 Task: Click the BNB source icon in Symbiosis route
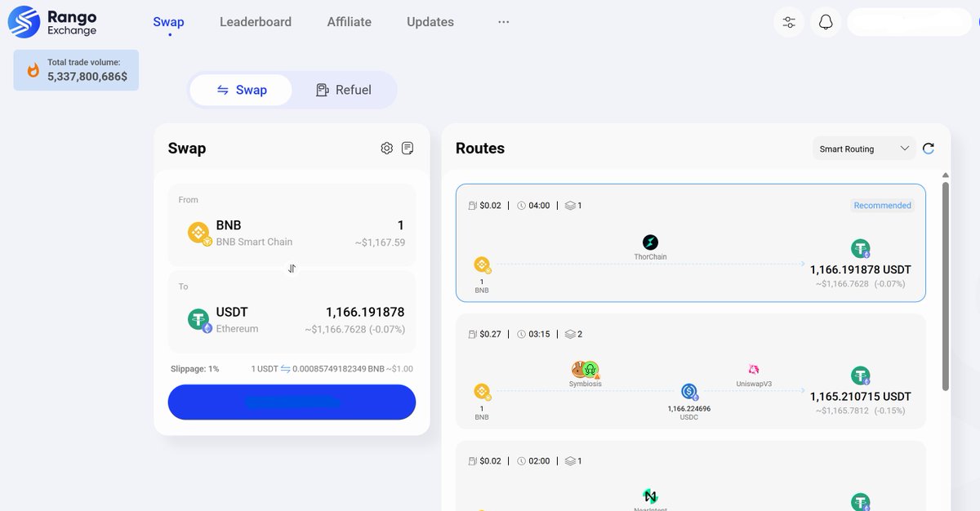coord(482,392)
